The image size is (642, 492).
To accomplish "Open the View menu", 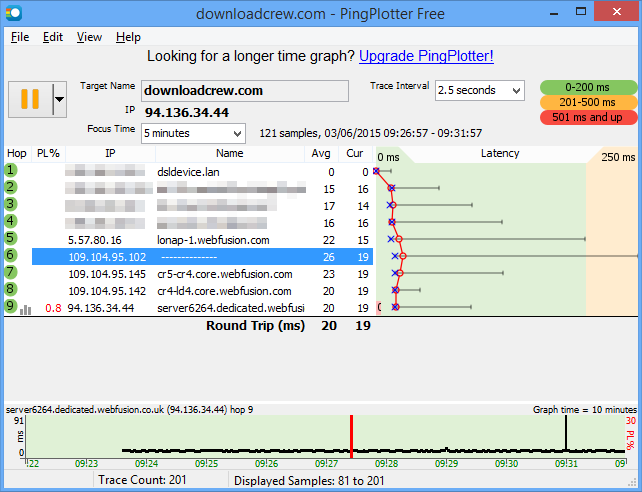I will [x=89, y=37].
